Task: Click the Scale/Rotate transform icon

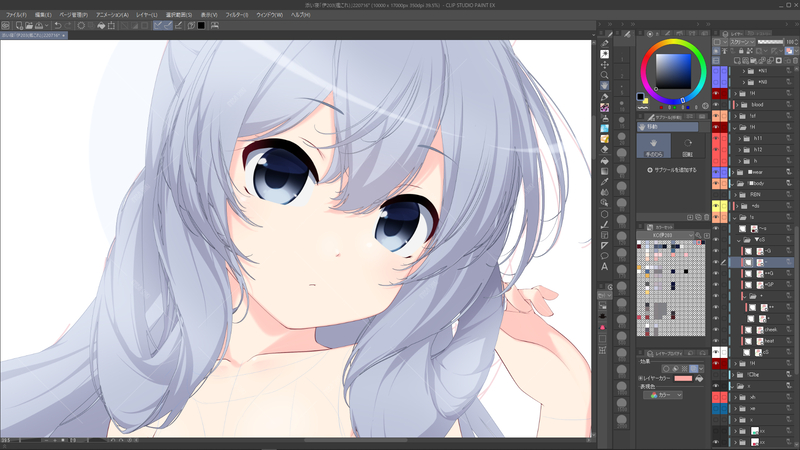Action: coord(111,25)
